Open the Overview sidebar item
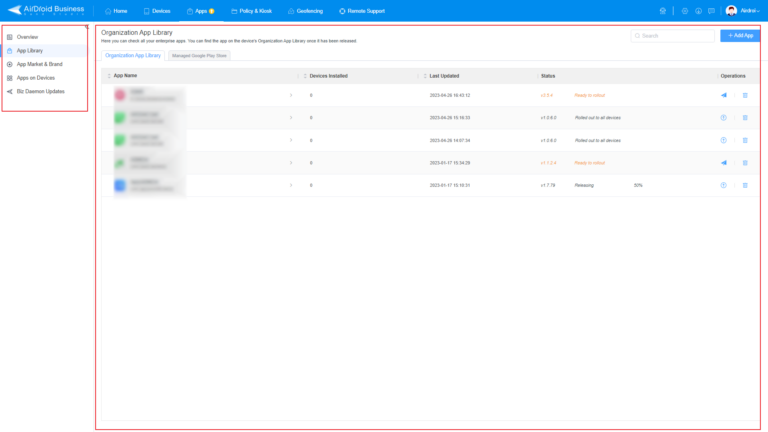Viewport: 768px width, 432px height. coord(27,37)
